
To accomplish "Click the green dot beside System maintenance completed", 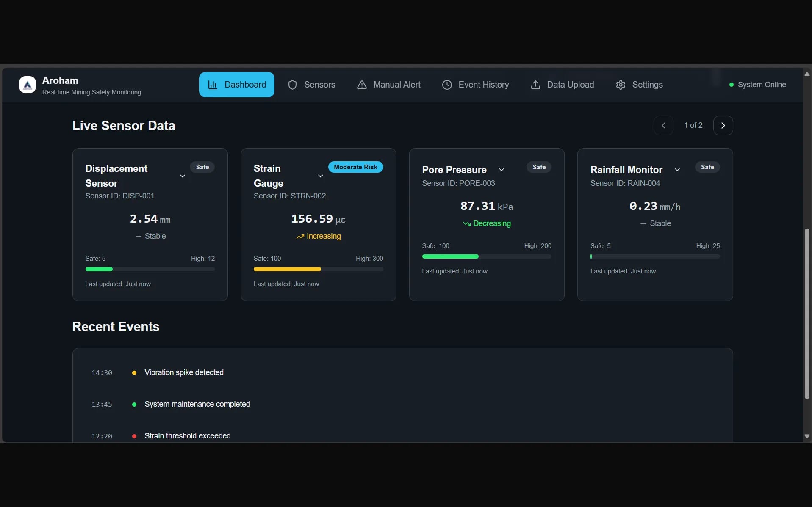I will click(134, 405).
